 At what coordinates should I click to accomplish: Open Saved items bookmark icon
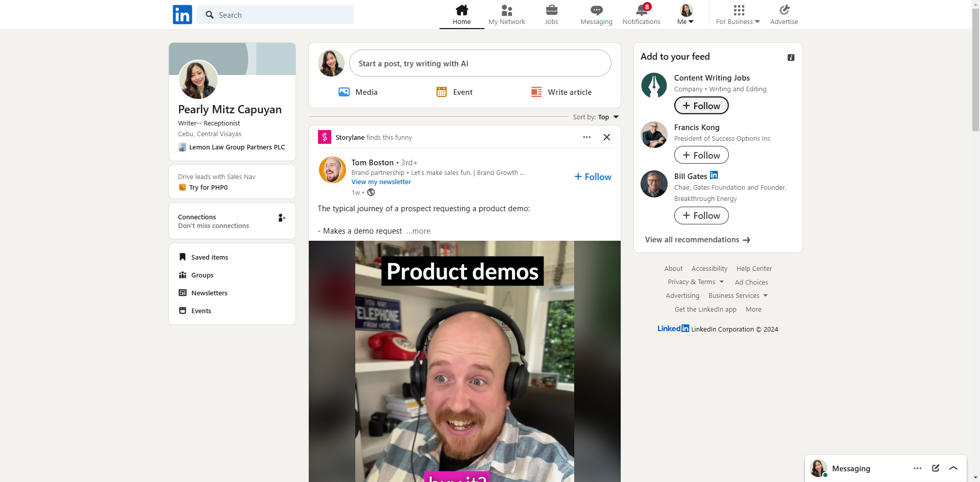click(x=182, y=257)
